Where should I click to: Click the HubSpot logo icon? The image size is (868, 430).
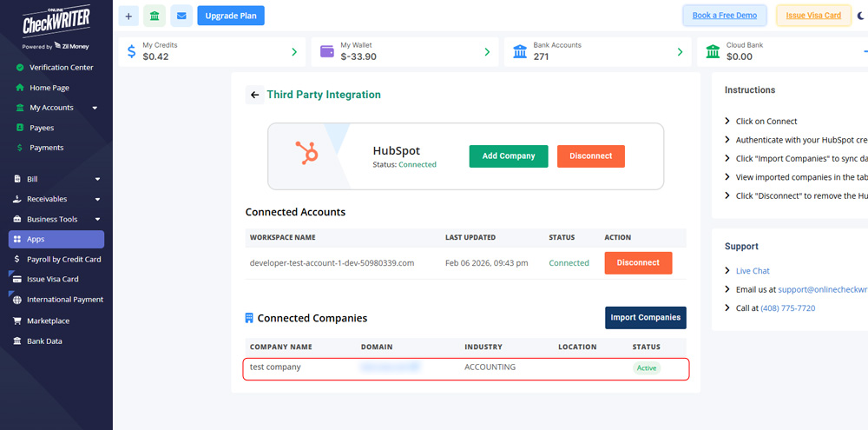coord(306,153)
